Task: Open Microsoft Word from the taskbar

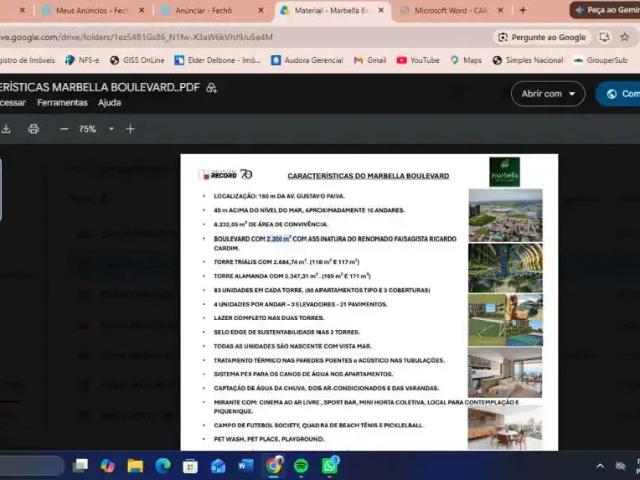Action: pyautogui.click(x=246, y=466)
